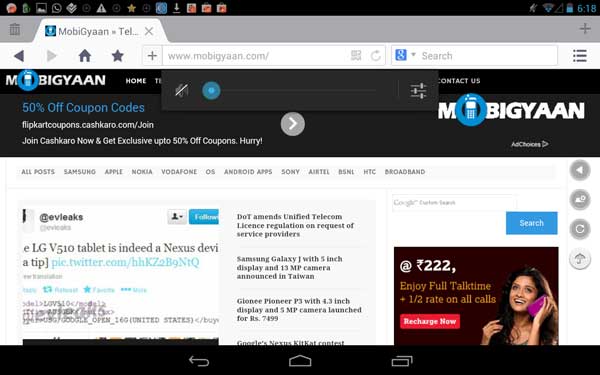Open Gionee Pioneer P3 article

point(299,310)
